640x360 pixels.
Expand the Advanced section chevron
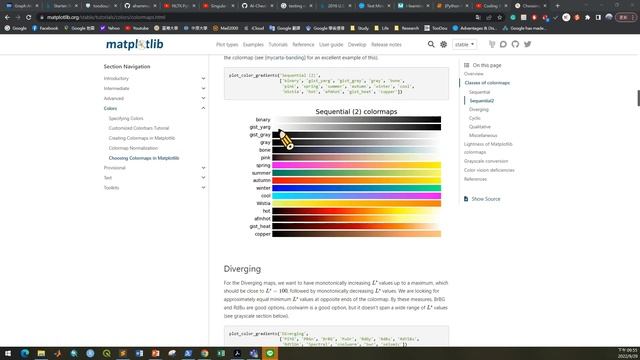pyautogui.click(x=203, y=98)
